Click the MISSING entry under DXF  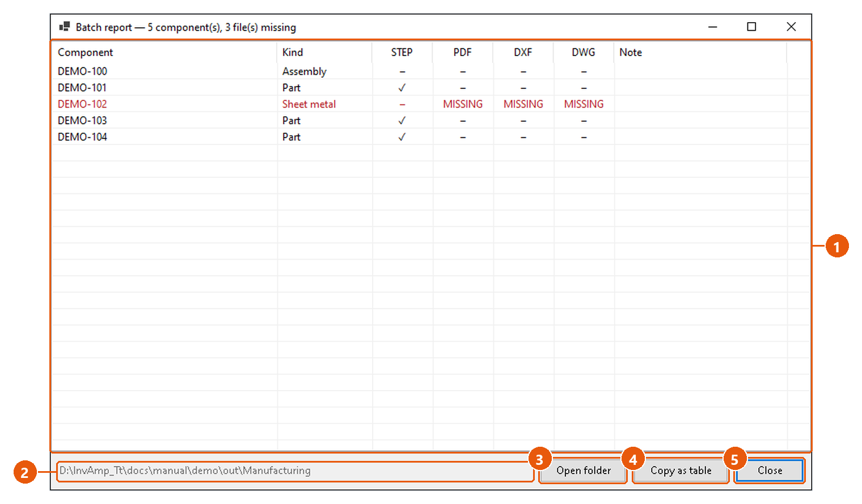click(x=523, y=104)
